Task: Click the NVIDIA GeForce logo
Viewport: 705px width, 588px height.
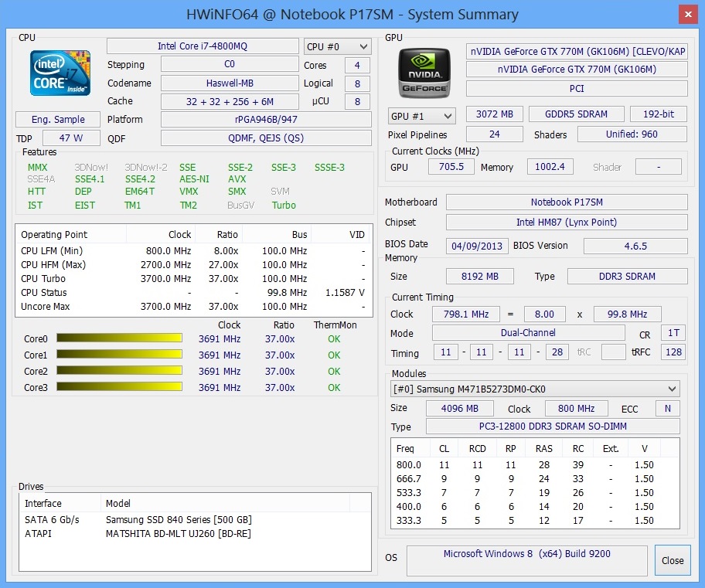Action: click(424, 73)
